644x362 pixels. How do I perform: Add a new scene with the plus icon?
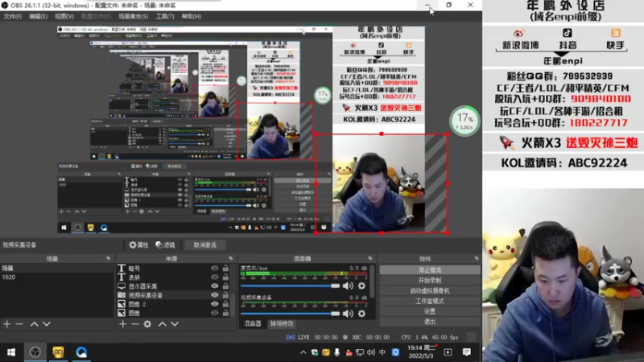coord(7,324)
